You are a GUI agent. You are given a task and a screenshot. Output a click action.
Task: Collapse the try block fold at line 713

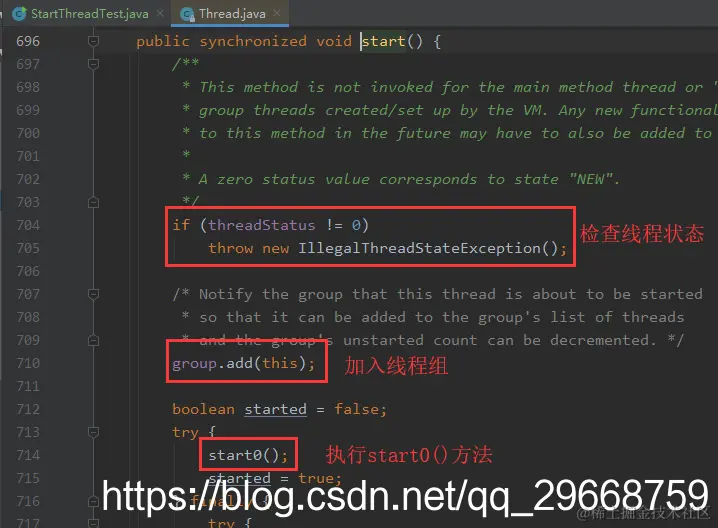coord(93,432)
